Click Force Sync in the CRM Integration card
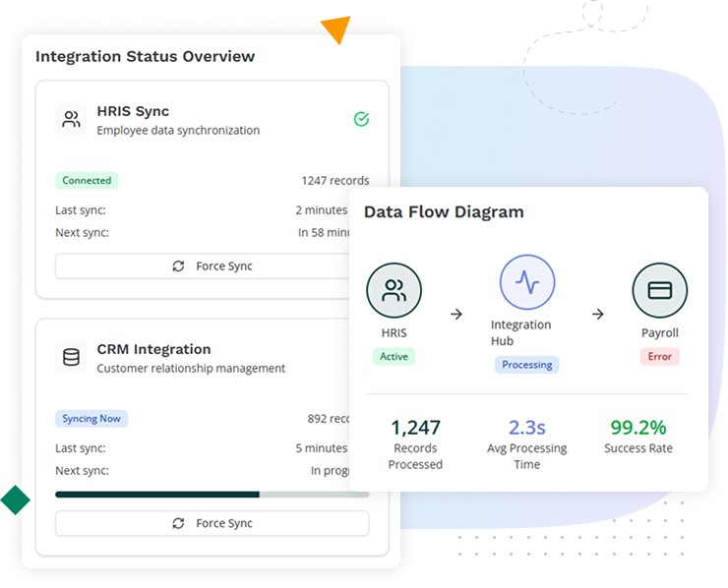728x588 pixels. coord(212,523)
